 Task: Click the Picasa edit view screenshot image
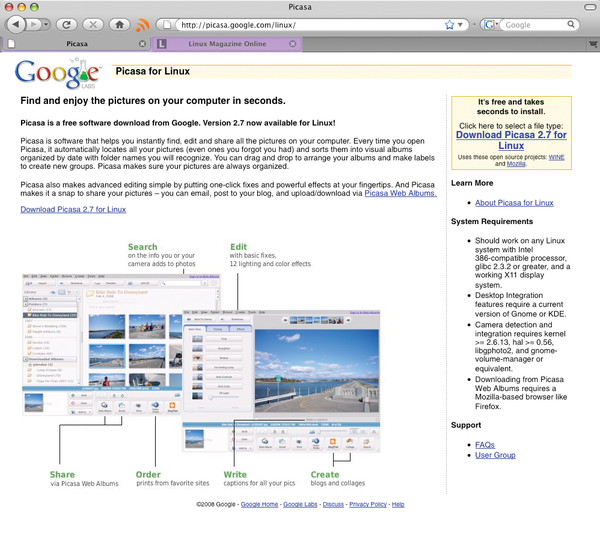(x=281, y=381)
